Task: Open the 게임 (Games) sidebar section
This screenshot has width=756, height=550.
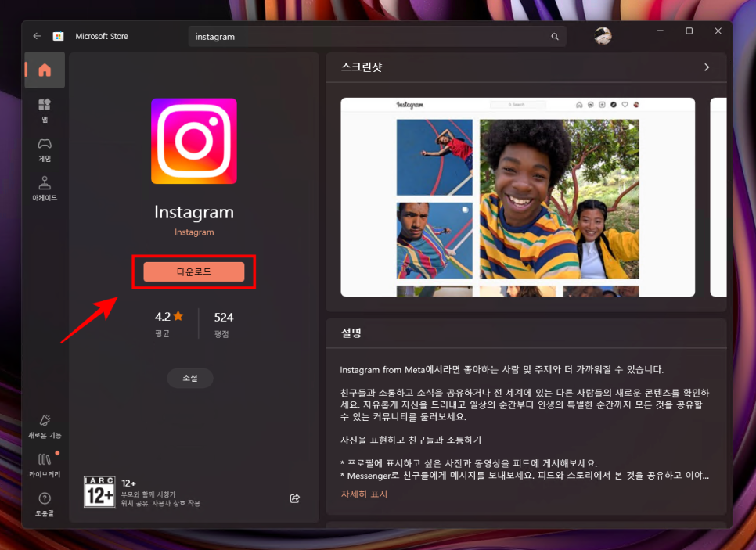Action: pos(45,150)
